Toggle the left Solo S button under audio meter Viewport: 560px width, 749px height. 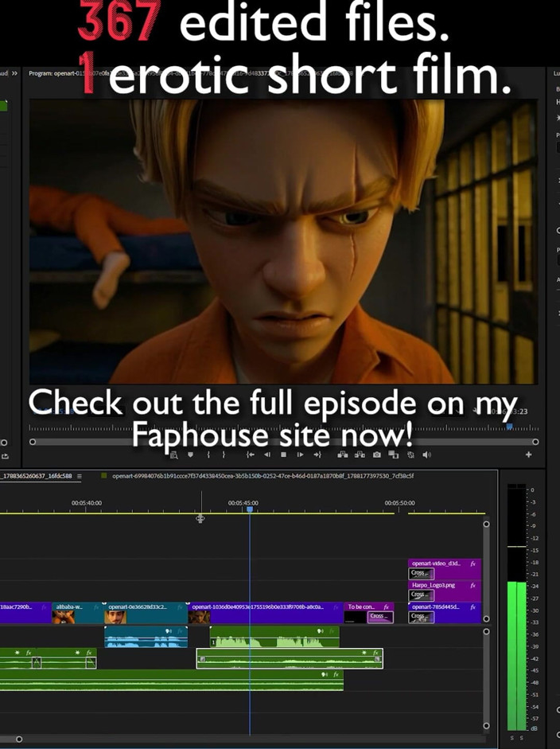point(513,739)
